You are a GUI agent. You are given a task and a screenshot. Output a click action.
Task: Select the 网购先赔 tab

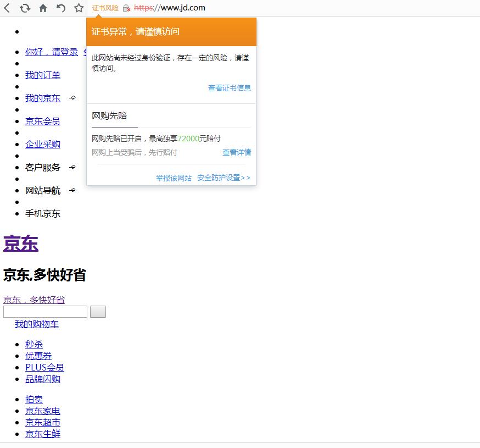(109, 115)
